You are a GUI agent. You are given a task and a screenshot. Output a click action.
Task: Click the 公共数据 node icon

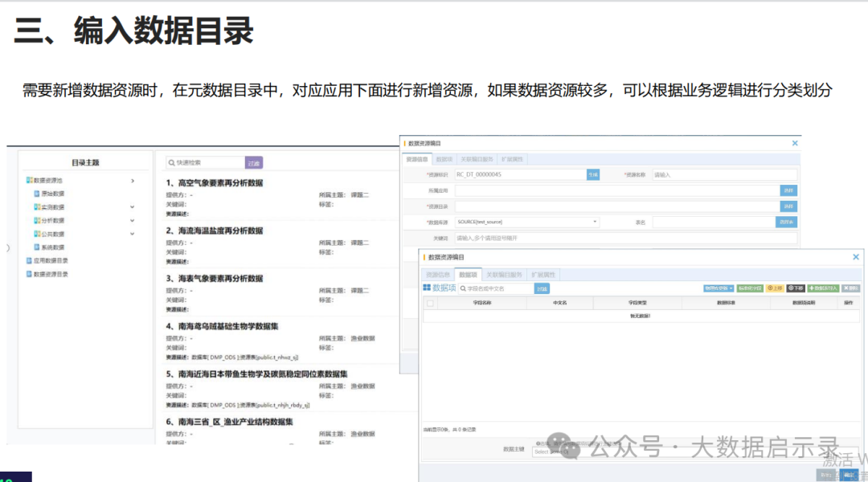click(x=37, y=234)
